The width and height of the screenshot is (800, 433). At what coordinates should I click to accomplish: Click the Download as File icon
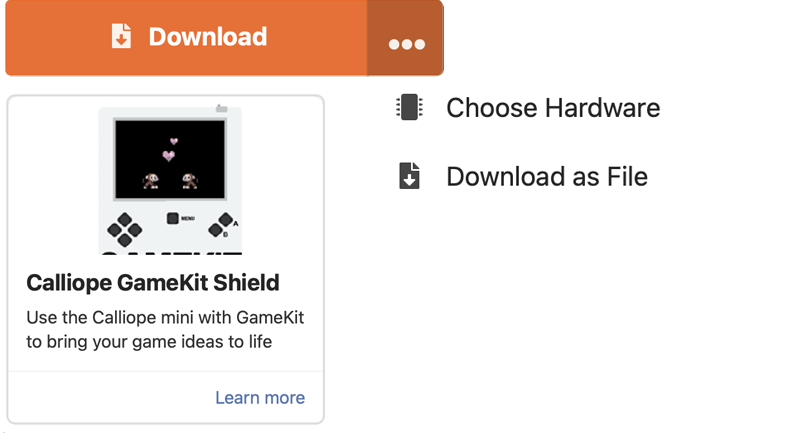(408, 177)
